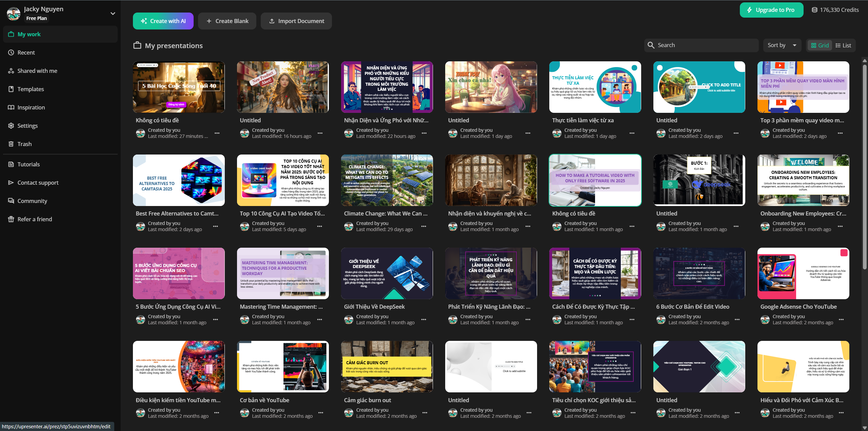Image resolution: width=868 pixels, height=431 pixels.
Task: Switch presentations view to List
Action: click(844, 45)
